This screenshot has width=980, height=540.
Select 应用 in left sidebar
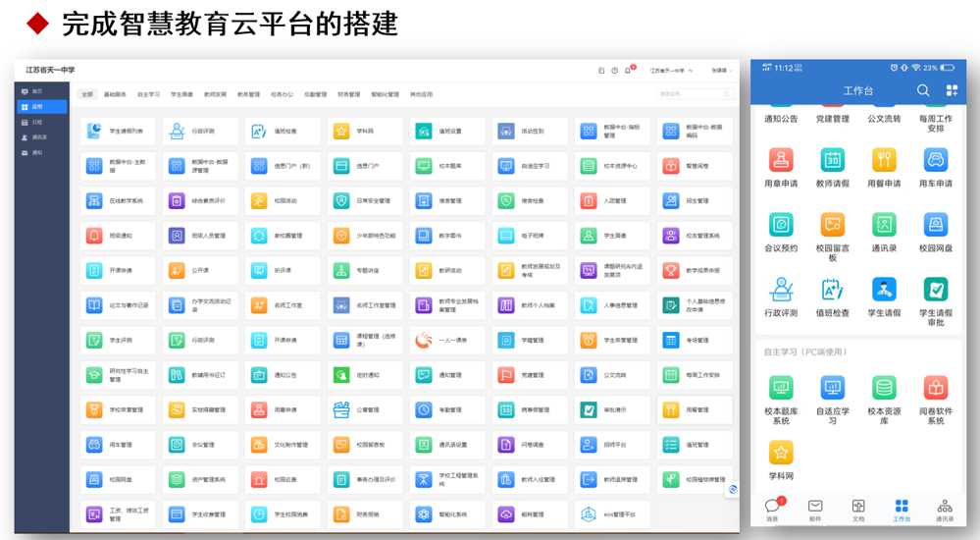(x=42, y=107)
